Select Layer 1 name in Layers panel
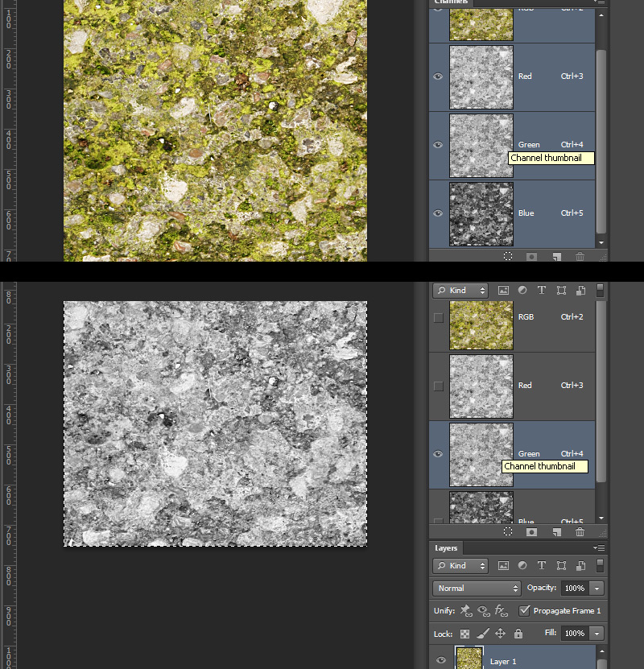Viewport: 644px width, 669px height. (x=503, y=661)
